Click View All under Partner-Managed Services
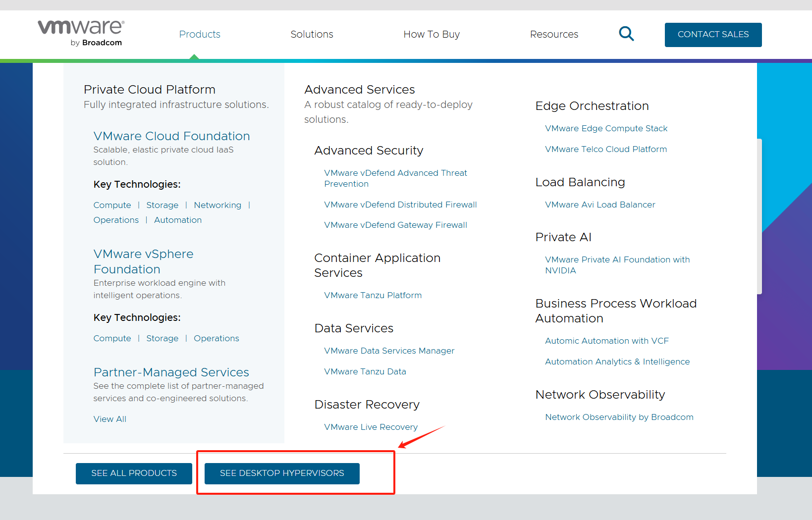The height and width of the screenshot is (520, 812). coord(109,418)
